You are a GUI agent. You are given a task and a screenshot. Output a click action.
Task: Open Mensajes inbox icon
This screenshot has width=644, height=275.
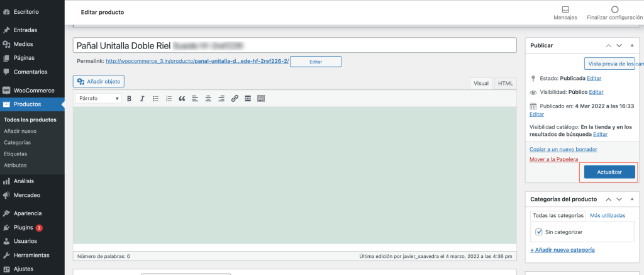[x=565, y=9]
